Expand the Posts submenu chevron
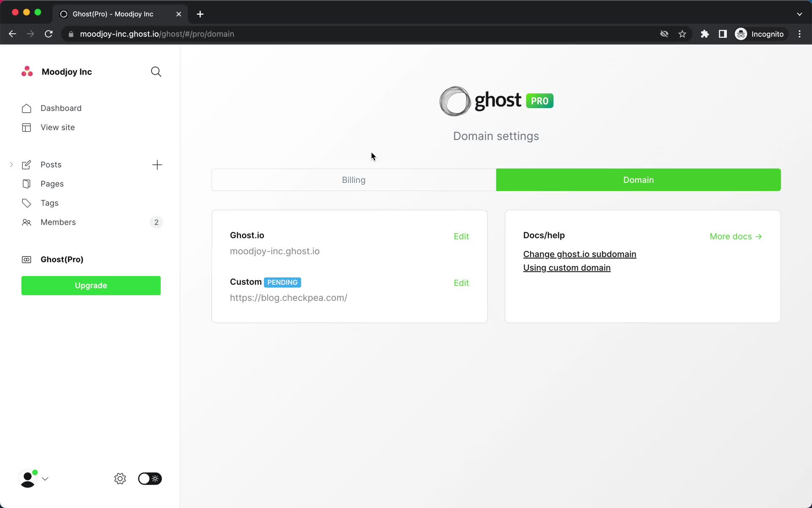Image resolution: width=812 pixels, height=508 pixels. [11, 165]
